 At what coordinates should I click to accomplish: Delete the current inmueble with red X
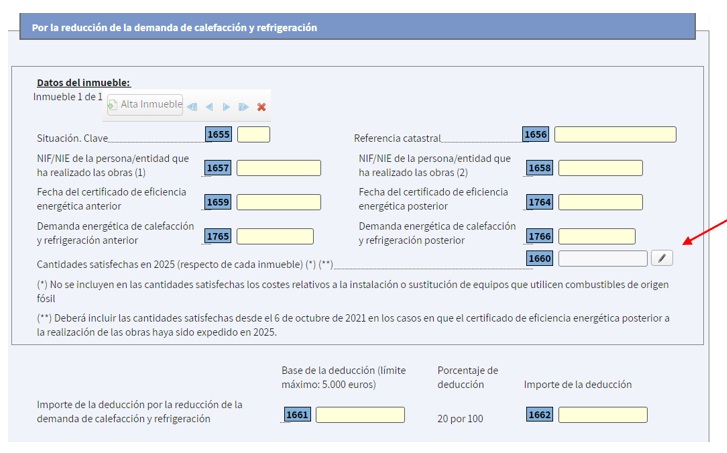pyautogui.click(x=262, y=107)
